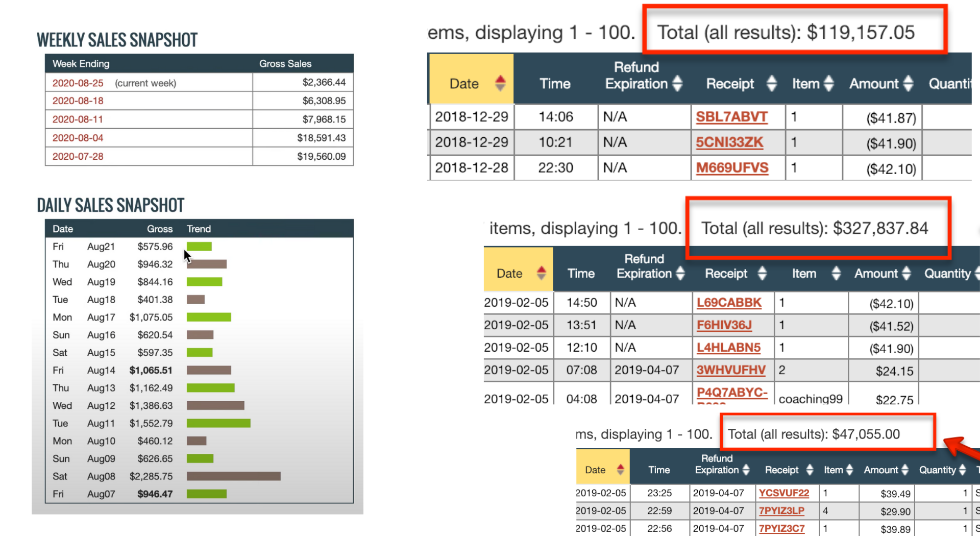Open receipt SBL7ABVT
The width and height of the screenshot is (980, 536).
pos(731,117)
